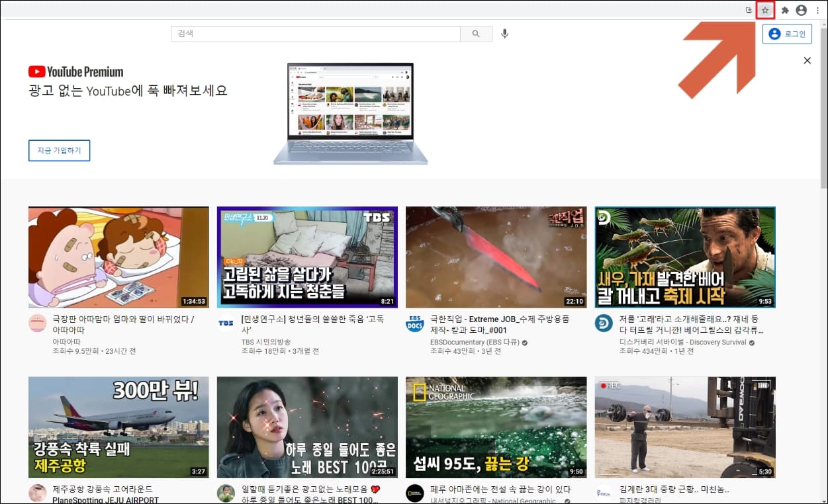Click the 1:34:53 duration badge
Viewport: 828px width, 504px height.
click(194, 302)
